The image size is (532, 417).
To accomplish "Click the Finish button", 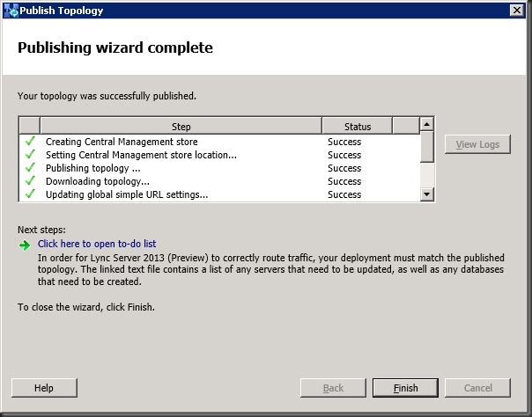I will click(405, 388).
